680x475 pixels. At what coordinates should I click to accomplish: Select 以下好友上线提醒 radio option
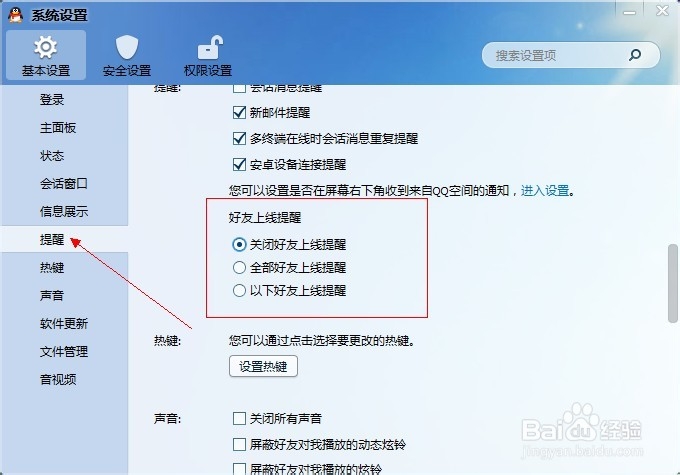[x=239, y=290]
